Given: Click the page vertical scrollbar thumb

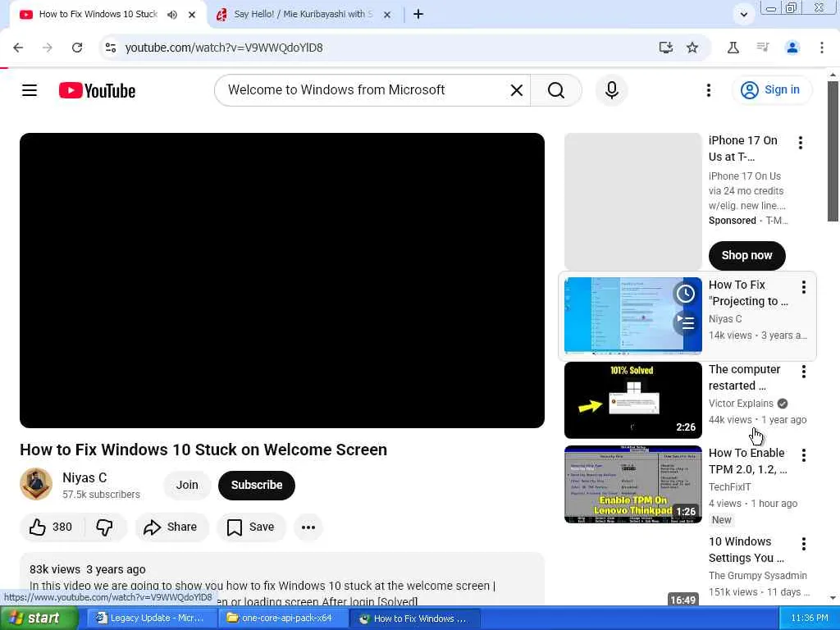Looking at the screenshot, I should click(833, 151).
